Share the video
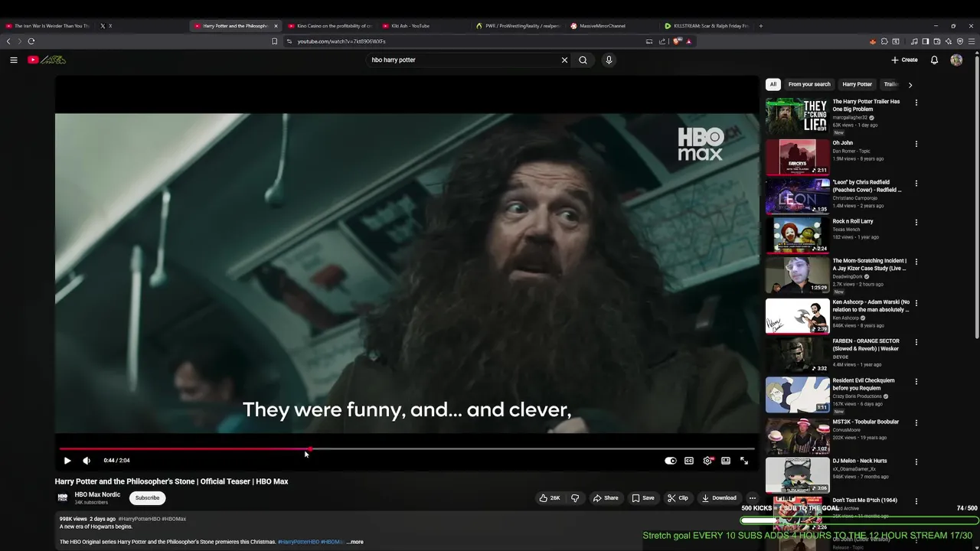The image size is (980, 551). tap(606, 498)
